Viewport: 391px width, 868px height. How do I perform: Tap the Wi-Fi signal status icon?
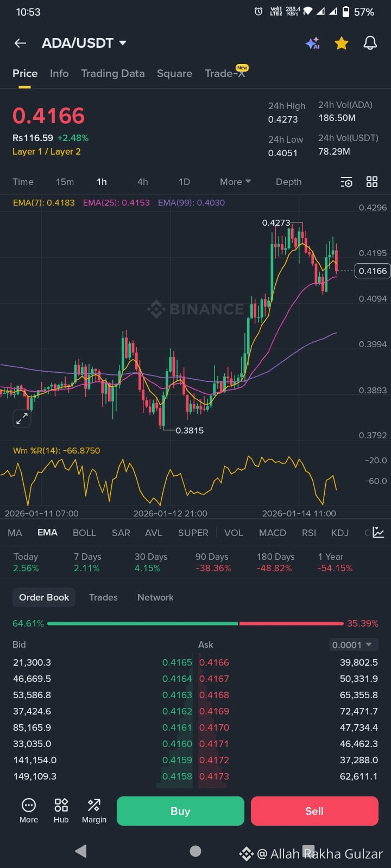pyautogui.click(x=308, y=11)
